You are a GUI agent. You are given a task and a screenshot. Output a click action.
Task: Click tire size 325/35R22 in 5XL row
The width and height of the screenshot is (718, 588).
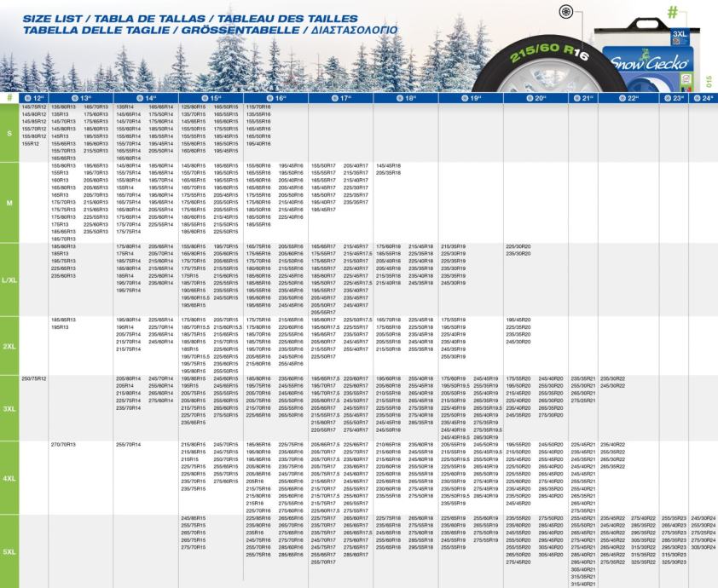pos(643,562)
